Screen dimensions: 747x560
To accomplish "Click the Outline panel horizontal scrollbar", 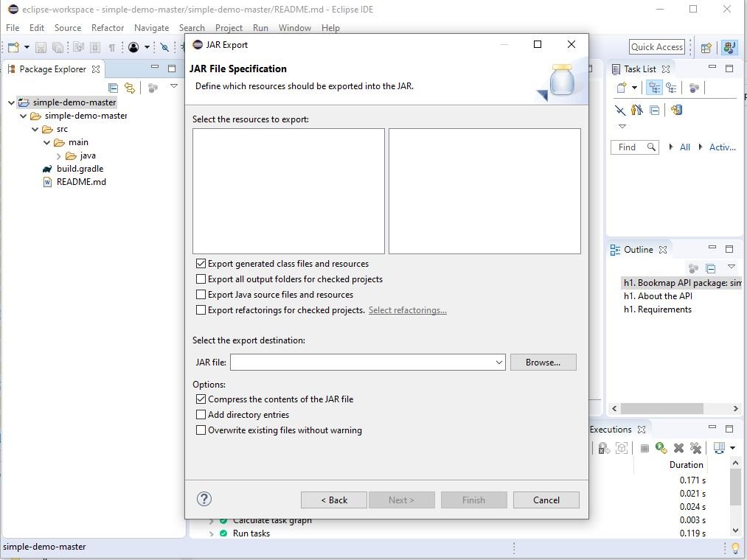I will pos(671,408).
